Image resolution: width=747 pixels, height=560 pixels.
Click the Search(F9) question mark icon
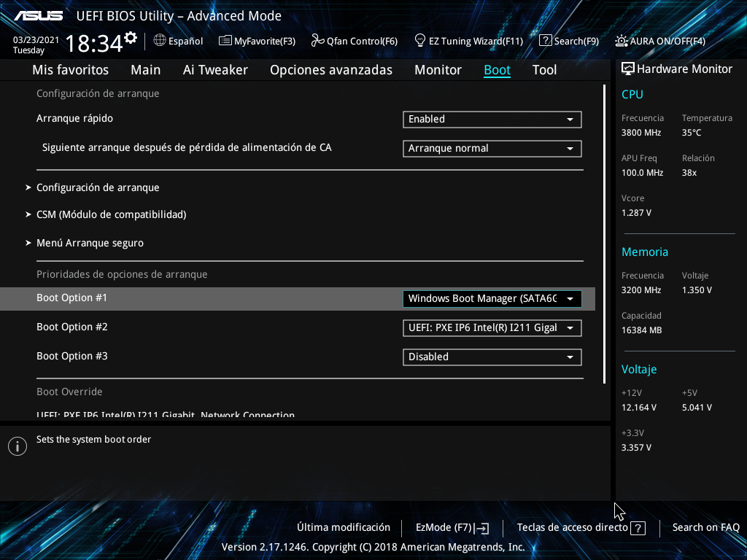coord(545,41)
